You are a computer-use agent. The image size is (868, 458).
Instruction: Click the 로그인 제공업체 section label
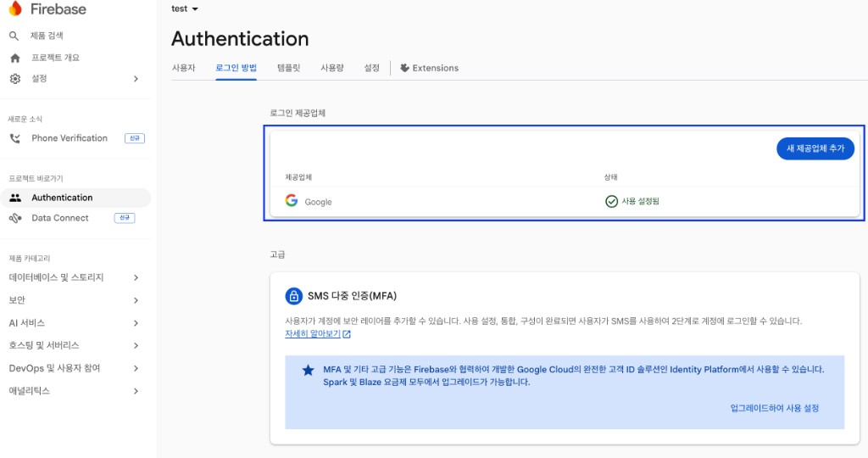coord(298,113)
